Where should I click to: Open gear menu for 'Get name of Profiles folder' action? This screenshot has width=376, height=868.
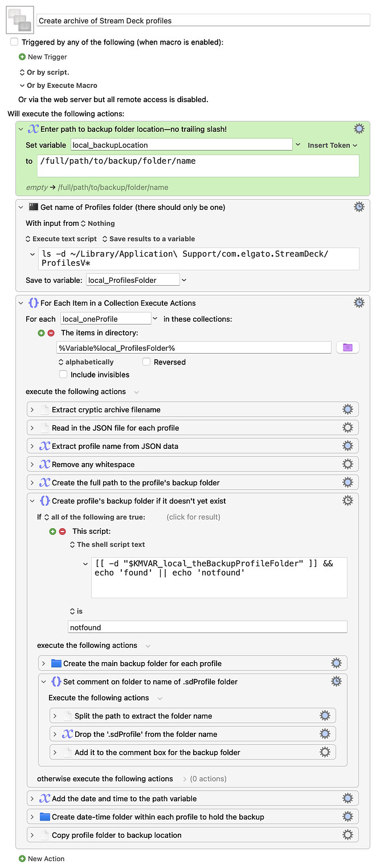(x=359, y=207)
